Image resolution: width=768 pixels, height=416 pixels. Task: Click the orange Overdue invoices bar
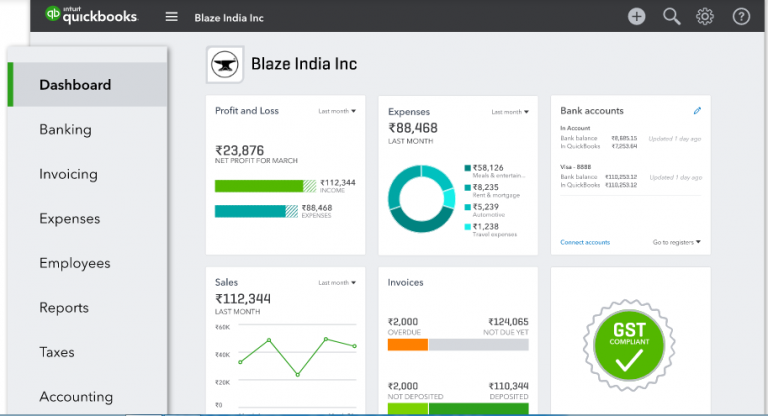click(x=407, y=344)
